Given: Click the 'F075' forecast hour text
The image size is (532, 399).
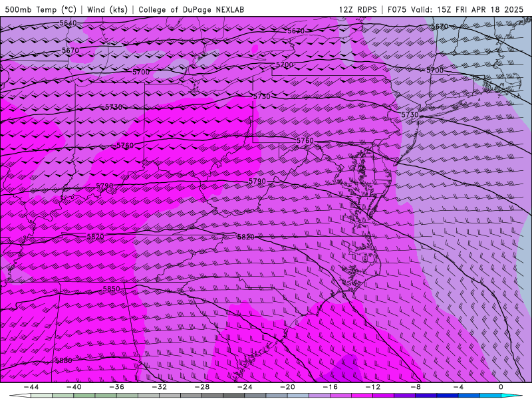Looking at the screenshot, I should point(396,9).
